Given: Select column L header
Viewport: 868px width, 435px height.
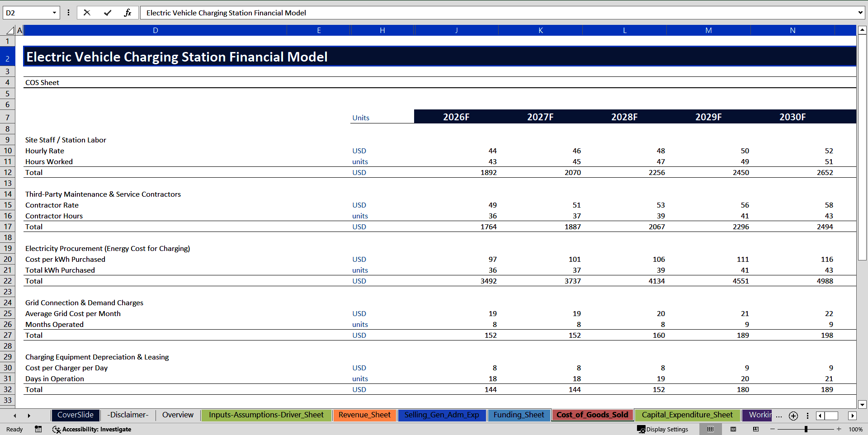Looking at the screenshot, I should pos(624,30).
